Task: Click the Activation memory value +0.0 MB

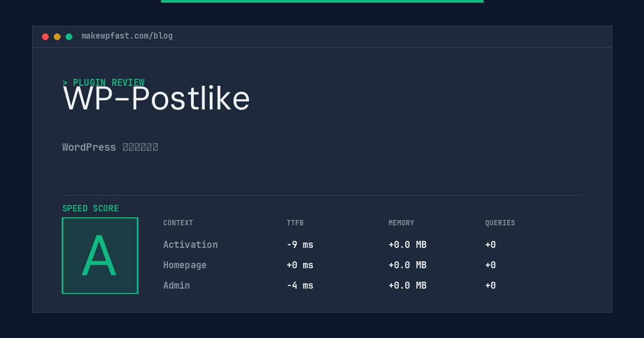Action: 407,245
